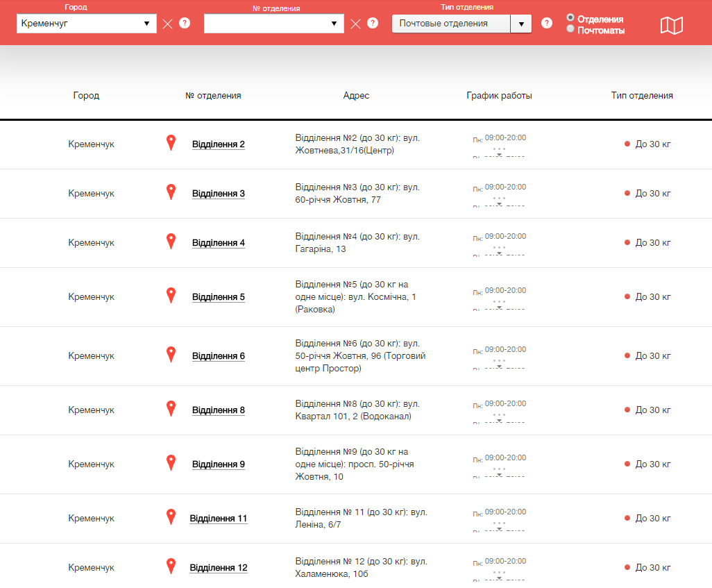Clear the branch number field with X
712x588 pixels.
(x=355, y=24)
